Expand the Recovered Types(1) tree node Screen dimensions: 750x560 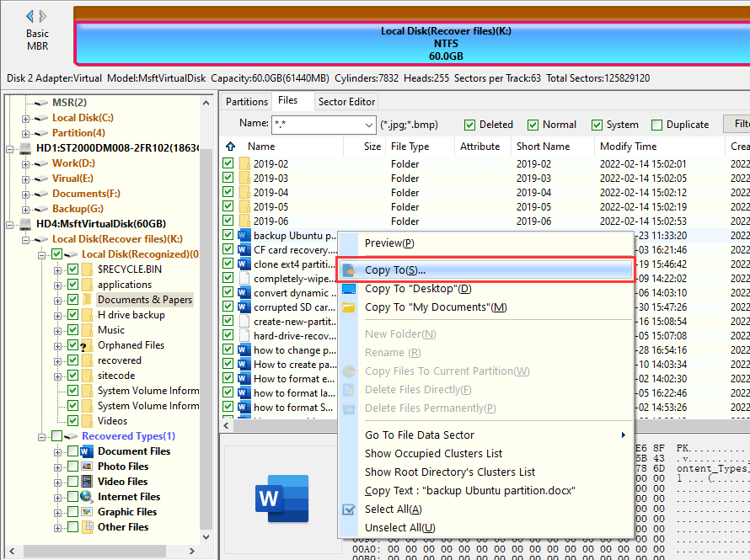pyautogui.click(x=40, y=436)
